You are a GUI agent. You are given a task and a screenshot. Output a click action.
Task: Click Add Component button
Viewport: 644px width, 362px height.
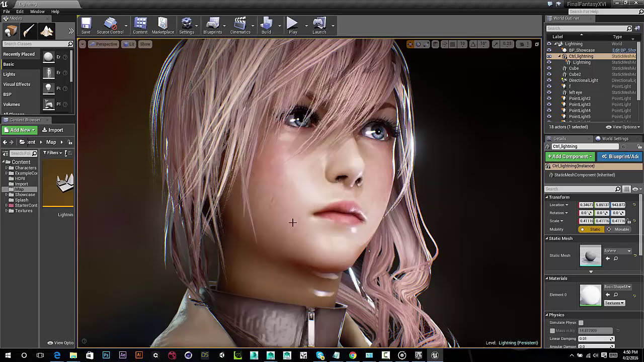(x=570, y=157)
